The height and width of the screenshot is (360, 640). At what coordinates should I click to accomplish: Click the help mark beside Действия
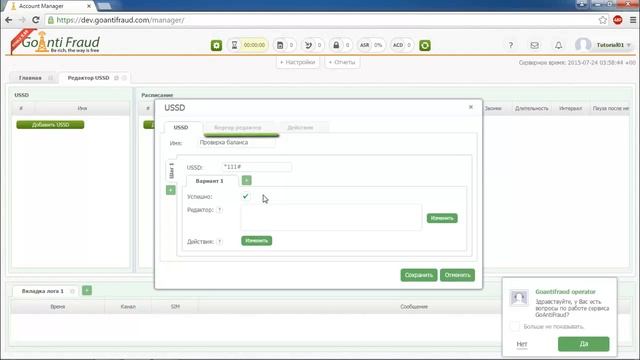(x=220, y=242)
